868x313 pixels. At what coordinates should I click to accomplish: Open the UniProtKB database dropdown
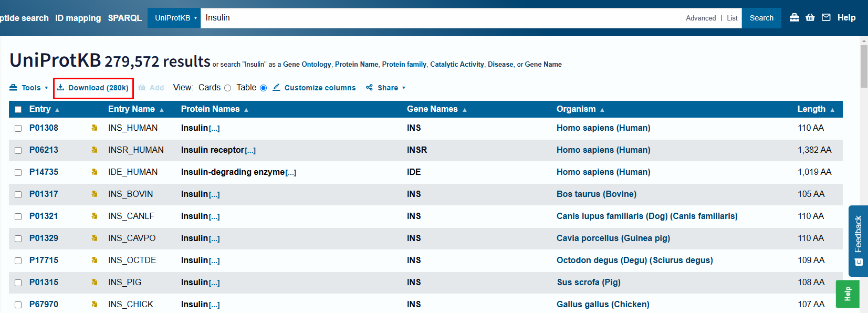[175, 18]
